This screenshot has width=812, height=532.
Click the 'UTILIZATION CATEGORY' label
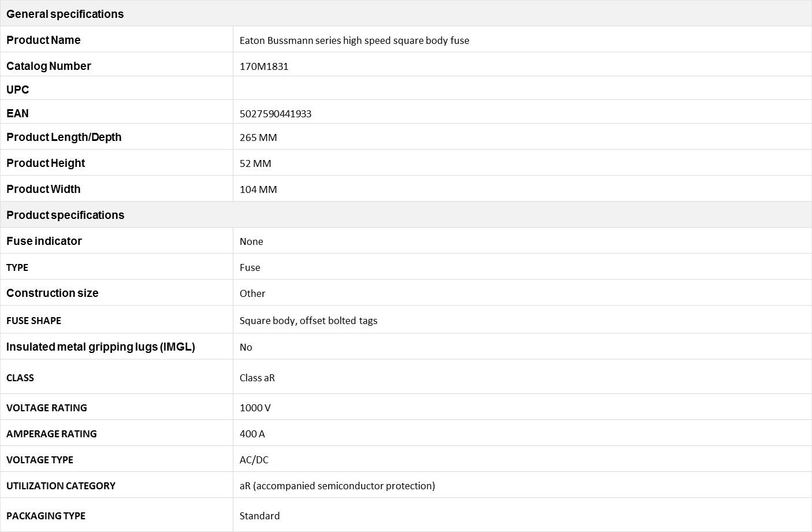(61, 486)
